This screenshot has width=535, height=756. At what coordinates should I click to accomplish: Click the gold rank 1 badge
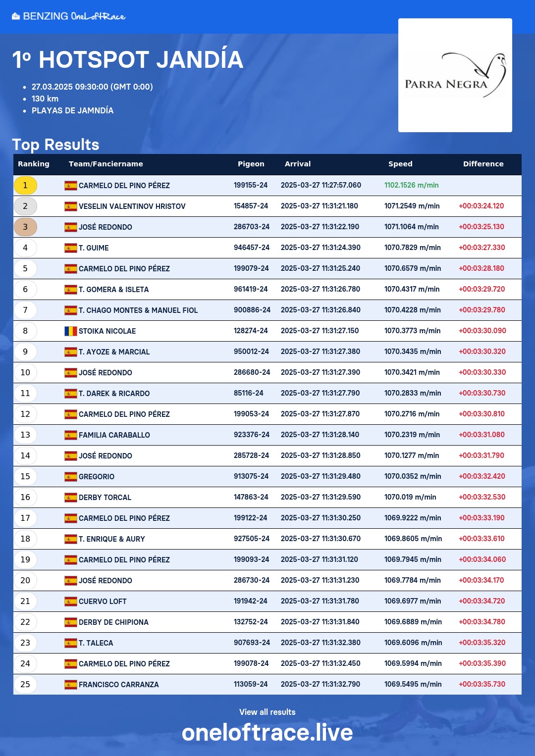(25, 186)
